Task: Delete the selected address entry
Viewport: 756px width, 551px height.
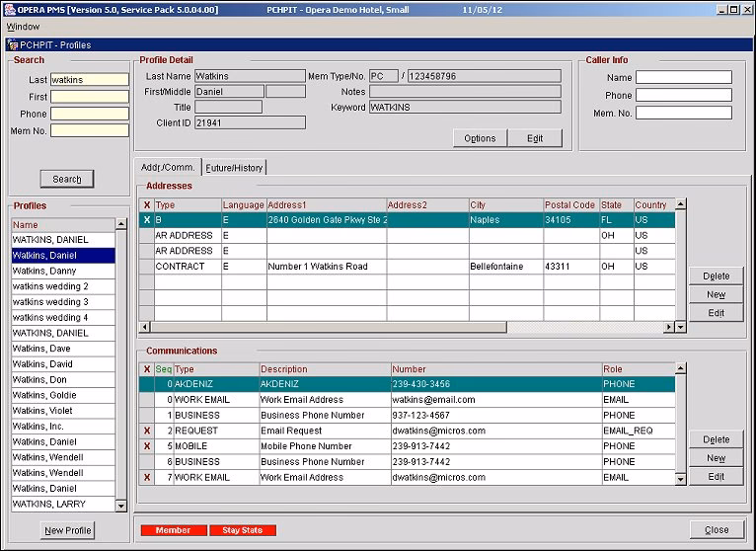Action: point(717,276)
